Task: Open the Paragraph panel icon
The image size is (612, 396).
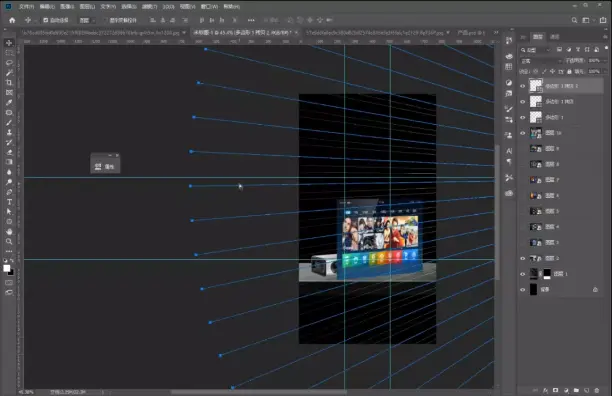Action: [509, 162]
